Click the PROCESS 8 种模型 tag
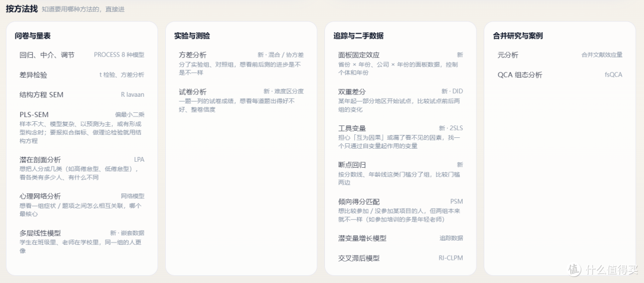Viewport: 644px width, 283px height. [x=119, y=55]
